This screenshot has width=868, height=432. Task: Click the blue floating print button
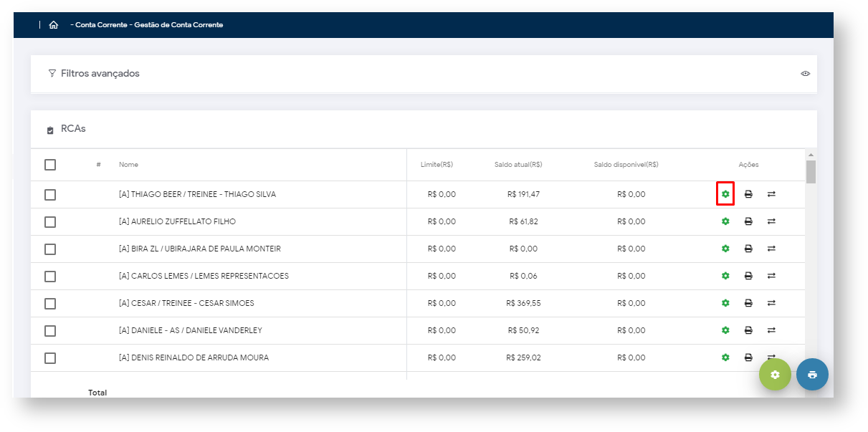812,375
